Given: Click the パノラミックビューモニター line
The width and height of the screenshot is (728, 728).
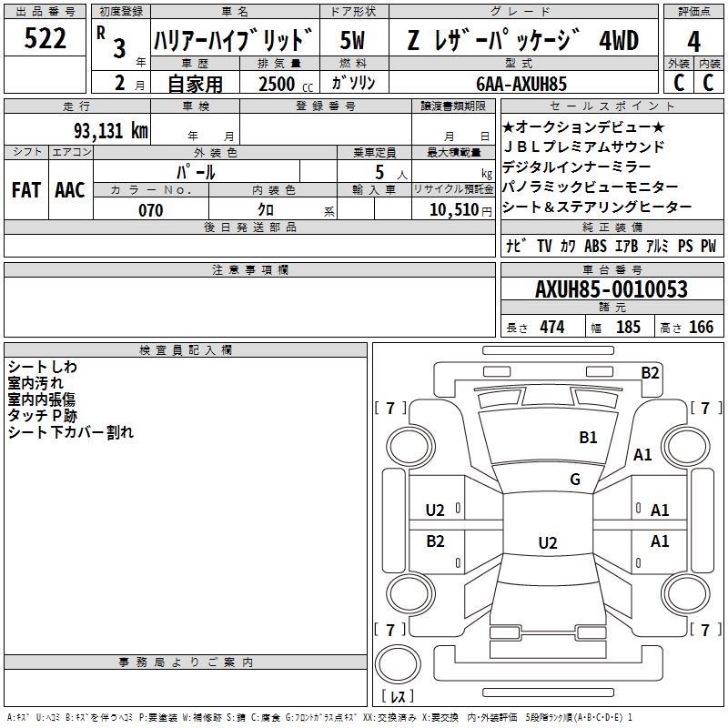Looking at the screenshot, I should (591, 187).
